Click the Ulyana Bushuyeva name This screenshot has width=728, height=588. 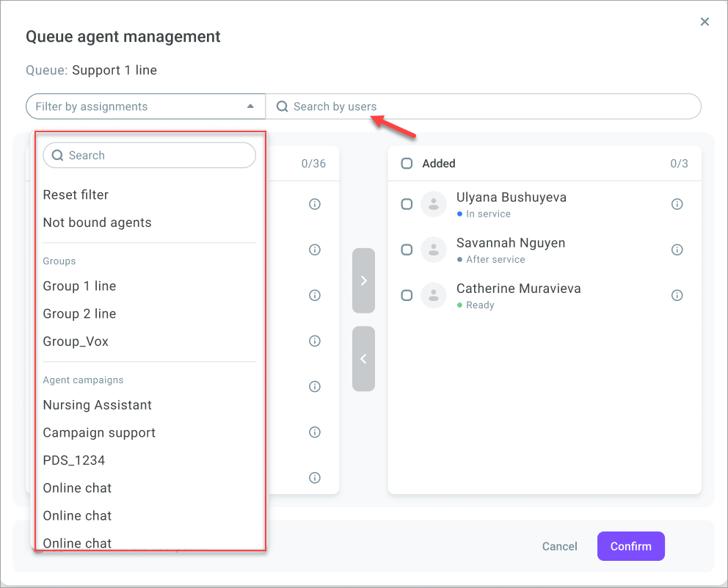click(x=512, y=197)
